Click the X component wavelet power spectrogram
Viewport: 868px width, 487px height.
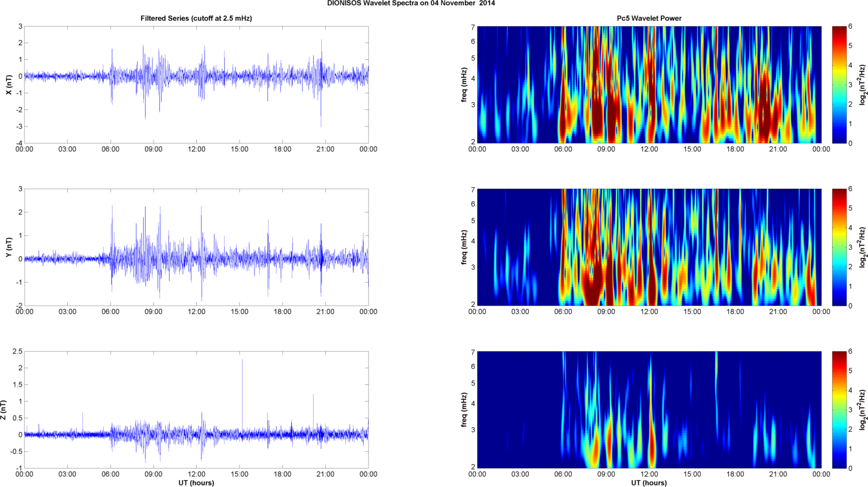649,85
